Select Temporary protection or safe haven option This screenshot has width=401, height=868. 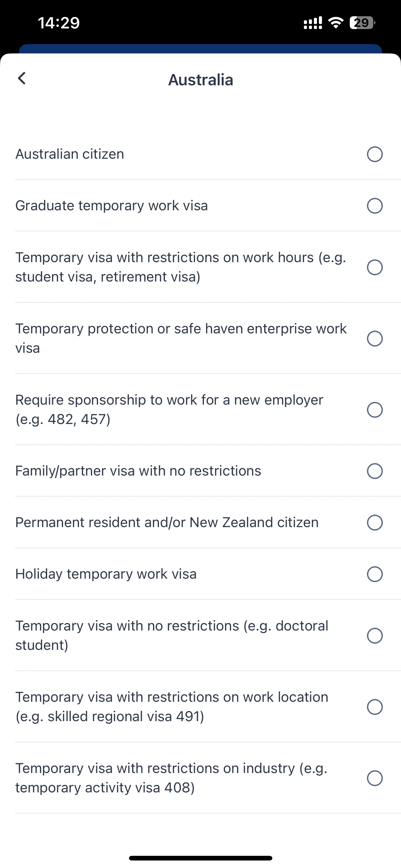375,338
